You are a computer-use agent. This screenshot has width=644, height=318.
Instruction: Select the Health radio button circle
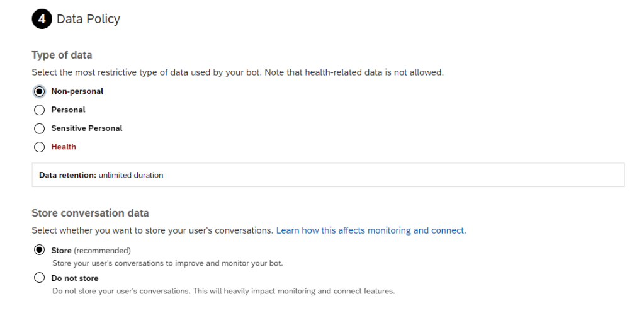coord(40,147)
